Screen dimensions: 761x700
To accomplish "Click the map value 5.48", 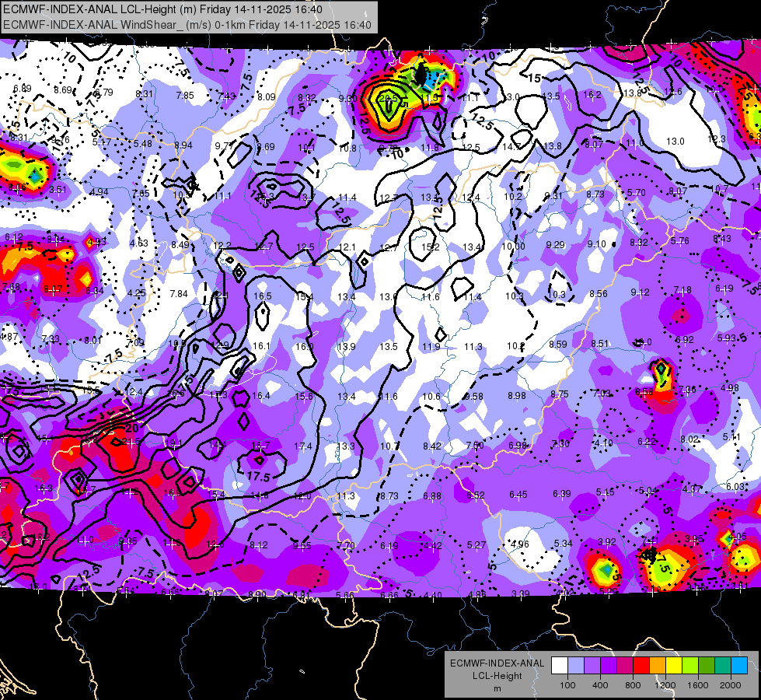I will coord(143,143).
